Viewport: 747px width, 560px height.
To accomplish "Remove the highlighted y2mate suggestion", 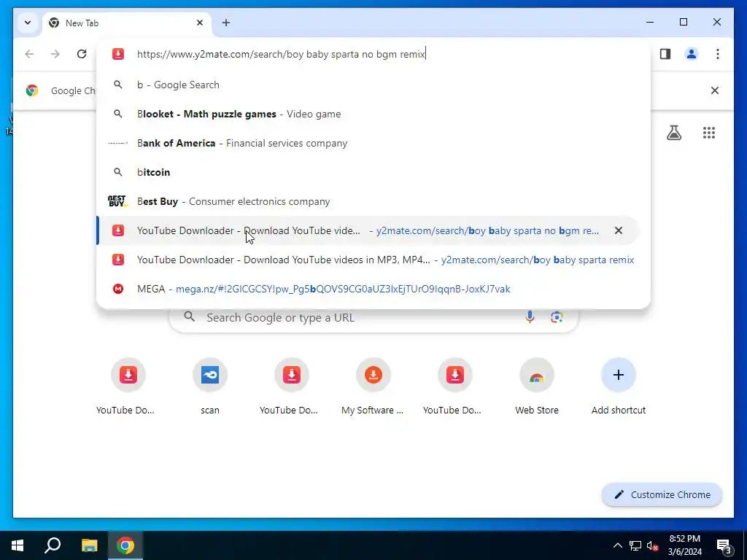I will click(x=619, y=230).
